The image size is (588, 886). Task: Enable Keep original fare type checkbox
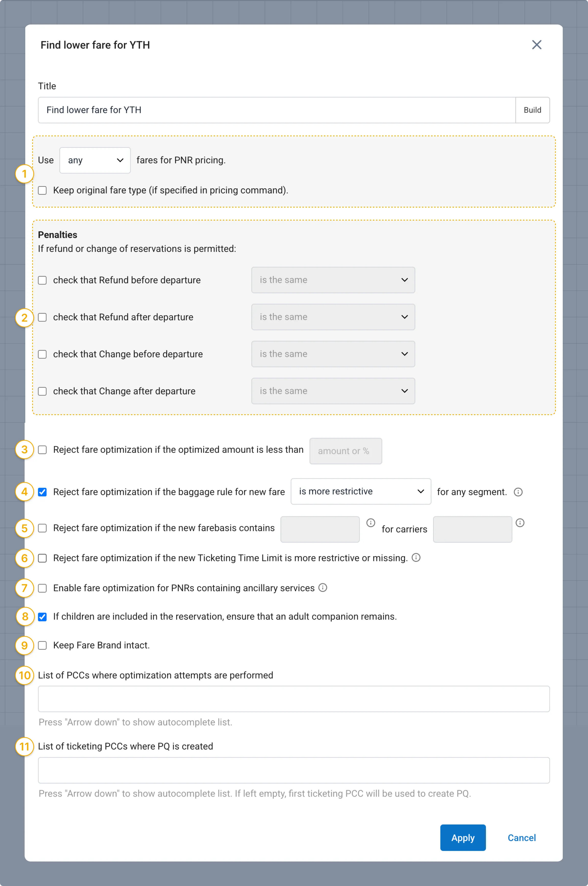pyautogui.click(x=42, y=191)
